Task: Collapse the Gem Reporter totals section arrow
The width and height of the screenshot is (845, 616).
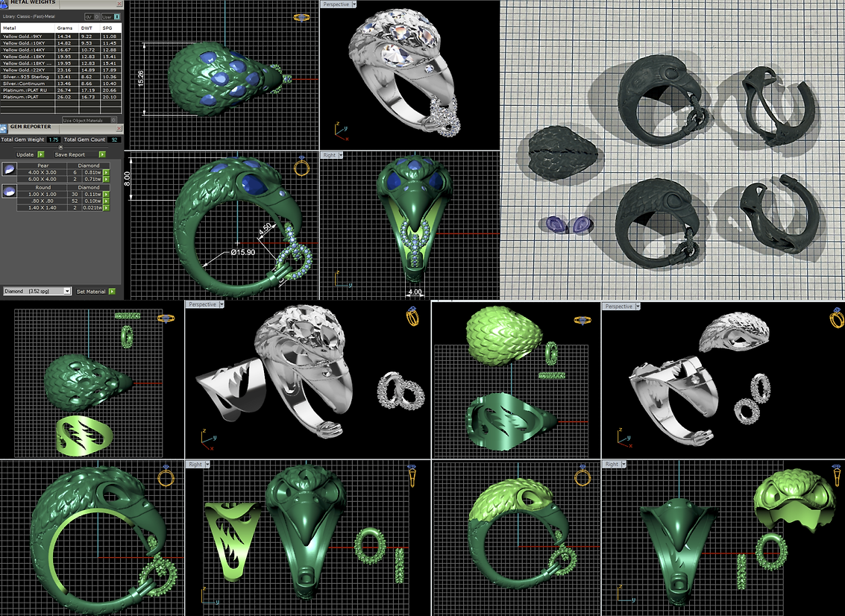Action: [x=60, y=148]
